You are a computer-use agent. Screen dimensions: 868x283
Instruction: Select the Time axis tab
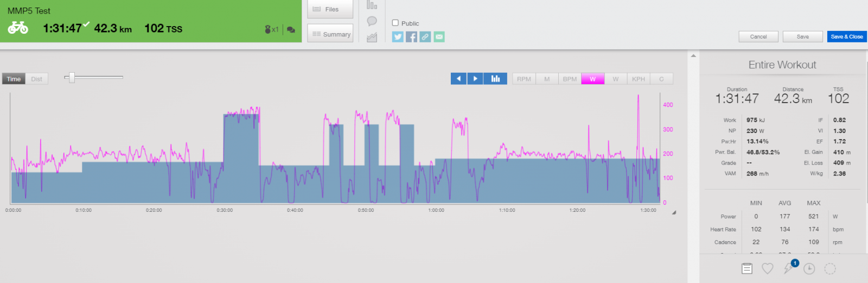click(x=14, y=79)
